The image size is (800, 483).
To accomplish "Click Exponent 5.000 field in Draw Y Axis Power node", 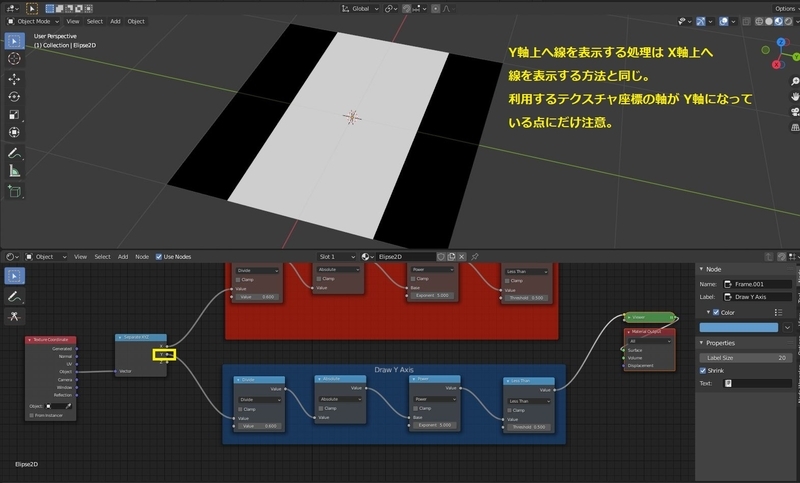I will [x=435, y=425].
